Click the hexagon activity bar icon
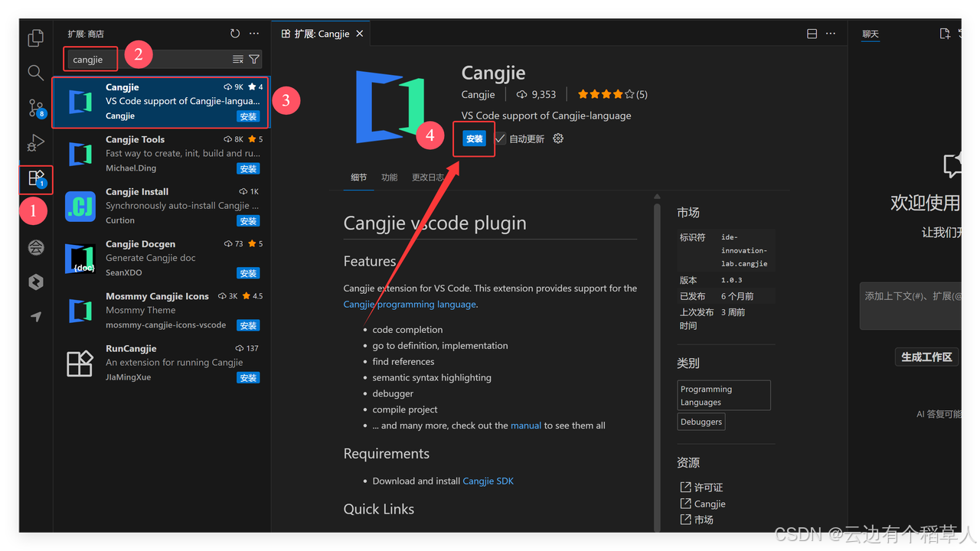This screenshot has width=980, height=551. coord(36,282)
